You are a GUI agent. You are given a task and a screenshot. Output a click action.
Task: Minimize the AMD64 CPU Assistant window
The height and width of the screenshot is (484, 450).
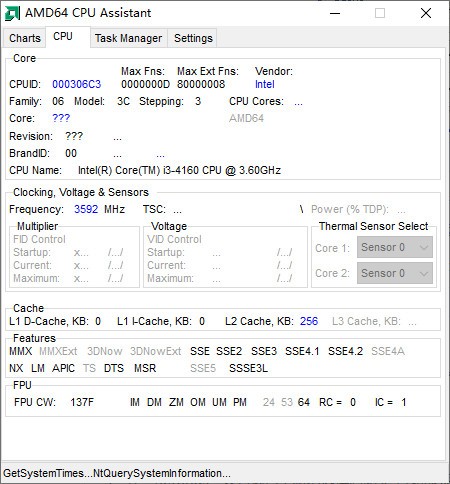click(x=335, y=13)
